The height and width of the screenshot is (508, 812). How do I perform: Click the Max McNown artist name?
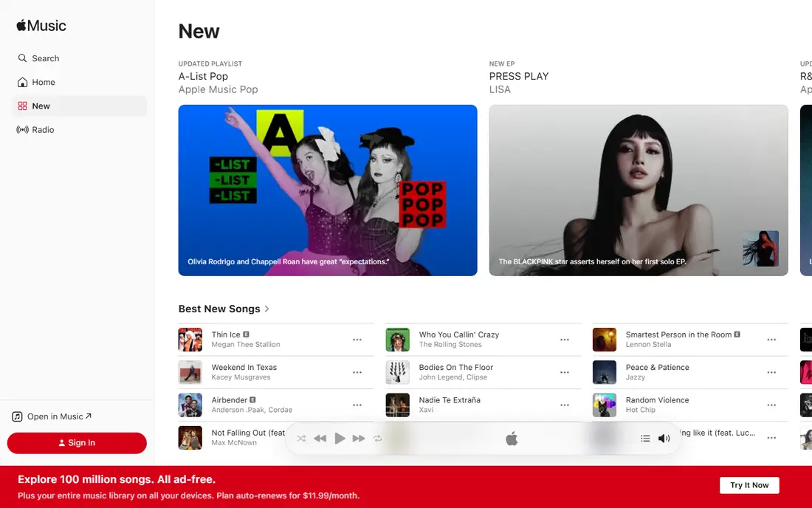[x=234, y=442]
